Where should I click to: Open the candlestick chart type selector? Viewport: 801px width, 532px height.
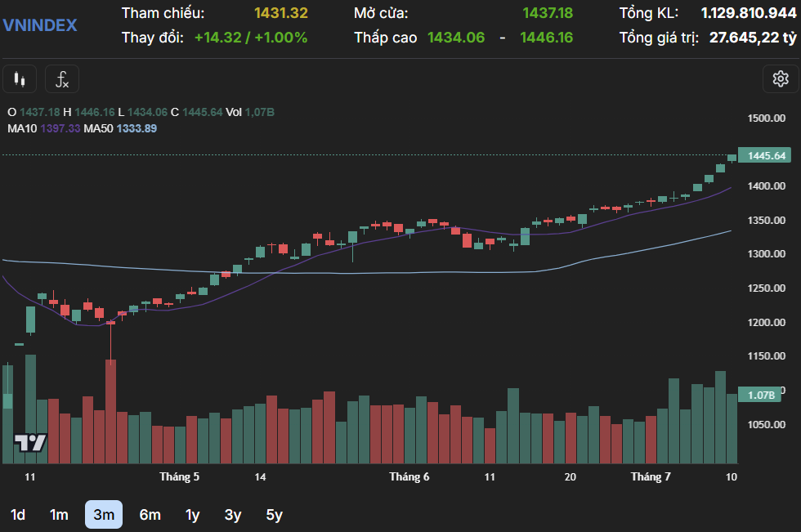pyautogui.click(x=20, y=79)
